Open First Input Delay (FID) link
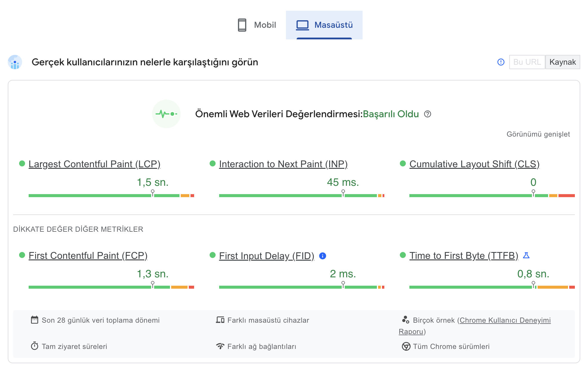588x368 pixels. (267, 256)
